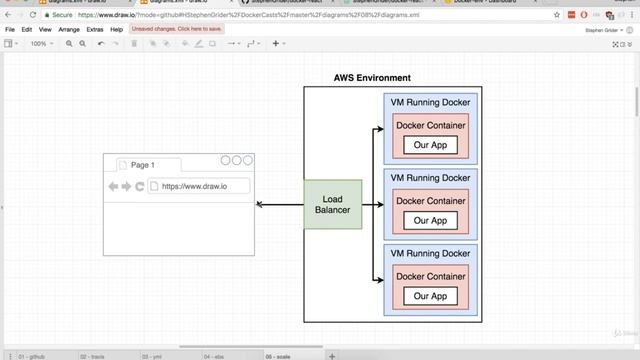Open the insert plus dropdown
Screen dimensions: 640x360
pyautogui.click(x=279, y=44)
